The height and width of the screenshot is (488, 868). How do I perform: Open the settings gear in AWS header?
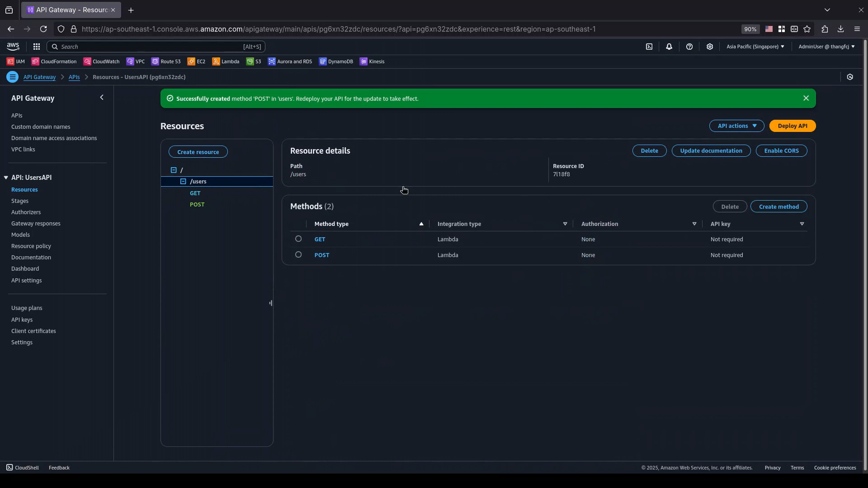(x=710, y=47)
